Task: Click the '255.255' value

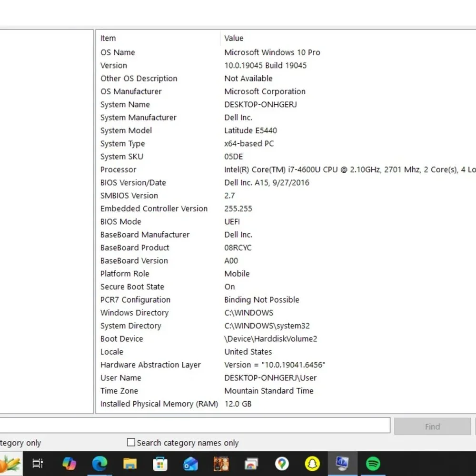Action: click(x=238, y=209)
